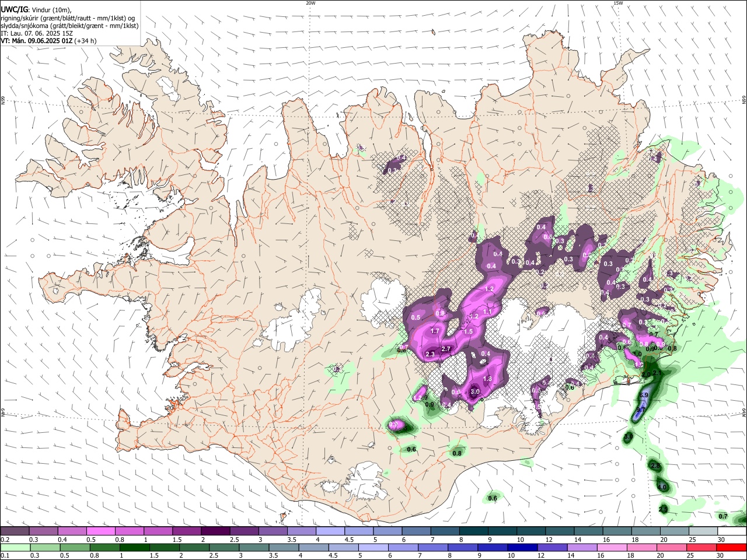747x560 pixels.
Task: Click the 1.7 snowfall value on the map
Action: coord(435,331)
